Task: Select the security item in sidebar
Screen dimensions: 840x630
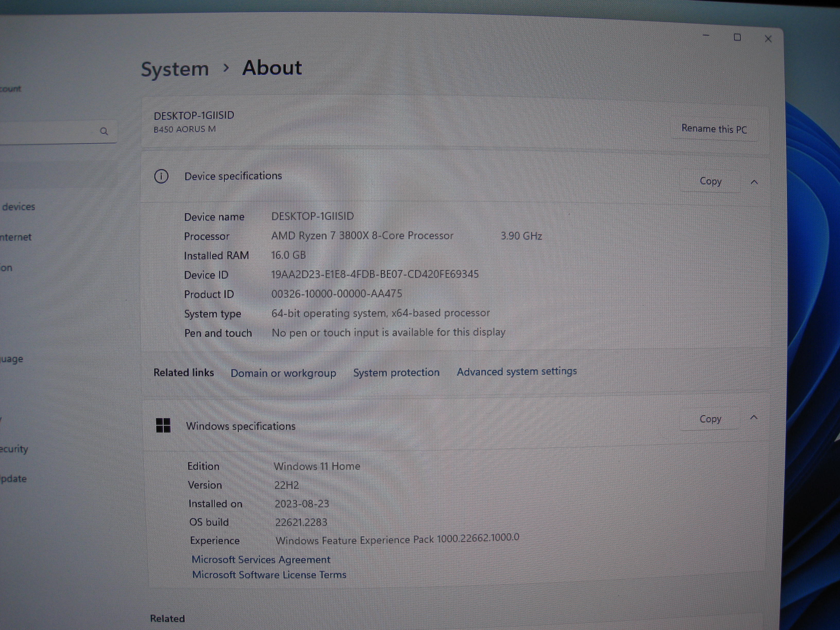Action: point(14,449)
